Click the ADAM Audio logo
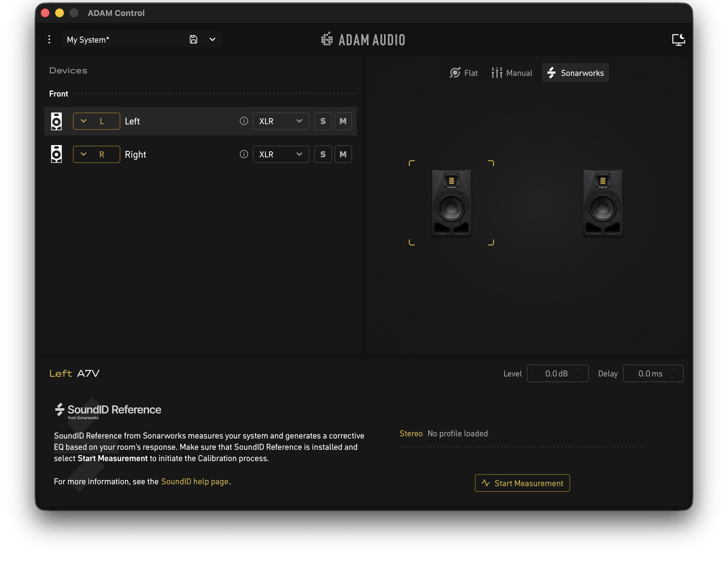The width and height of the screenshot is (728, 578). click(363, 39)
